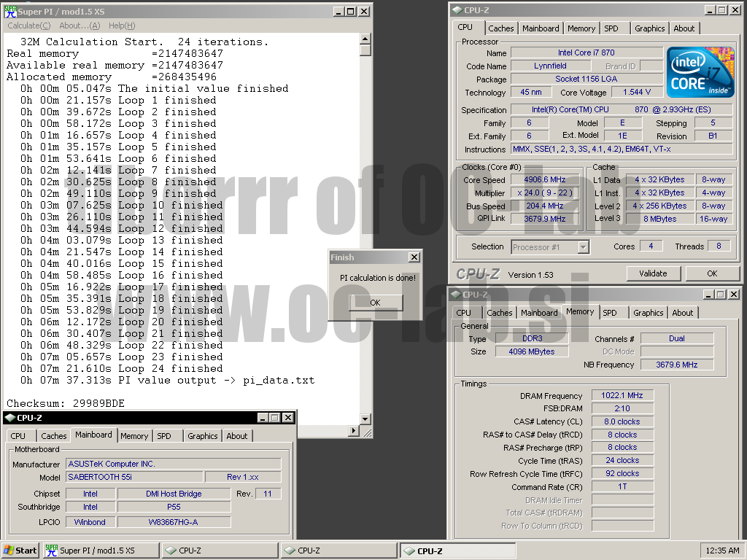
Task: Click the Super PI icon in the taskbar
Action: [x=52, y=550]
